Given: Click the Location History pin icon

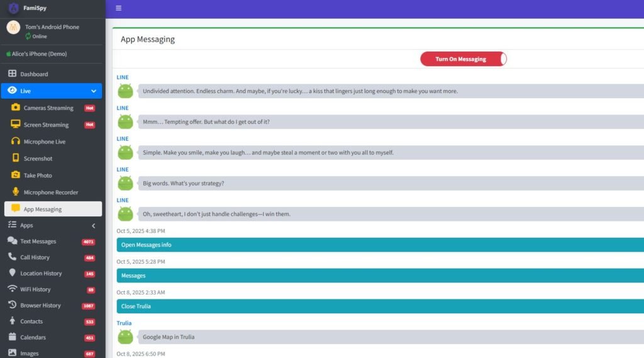Looking at the screenshot, I should [x=12, y=273].
